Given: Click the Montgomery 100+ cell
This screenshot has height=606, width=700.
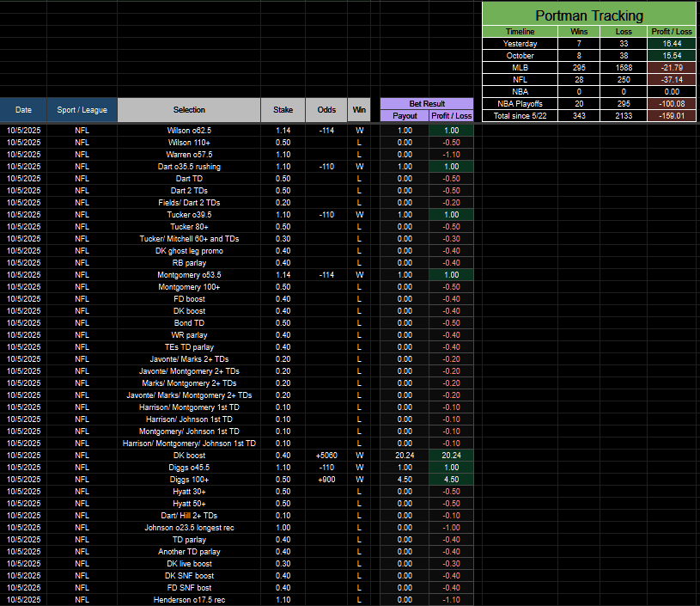Looking at the screenshot, I should 189,287.
